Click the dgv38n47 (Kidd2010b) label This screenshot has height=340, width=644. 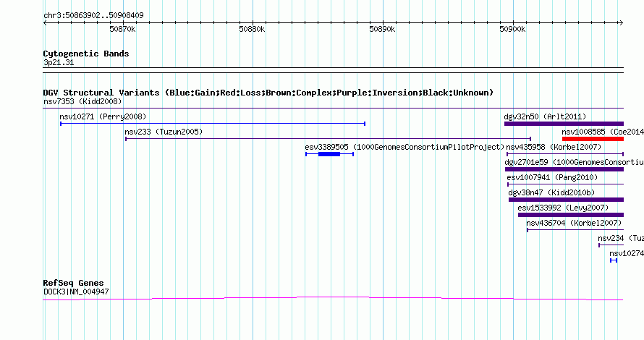(x=551, y=192)
